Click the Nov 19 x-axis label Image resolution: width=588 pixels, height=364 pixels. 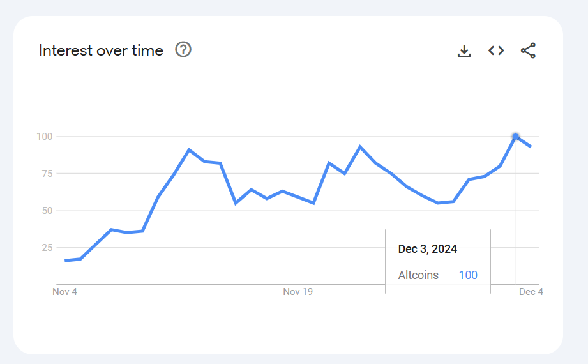(x=298, y=292)
